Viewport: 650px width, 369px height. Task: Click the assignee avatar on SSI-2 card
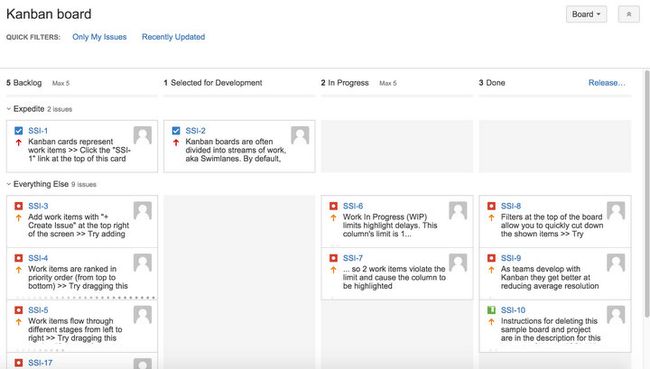pyautogui.click(x=300, y=135)
